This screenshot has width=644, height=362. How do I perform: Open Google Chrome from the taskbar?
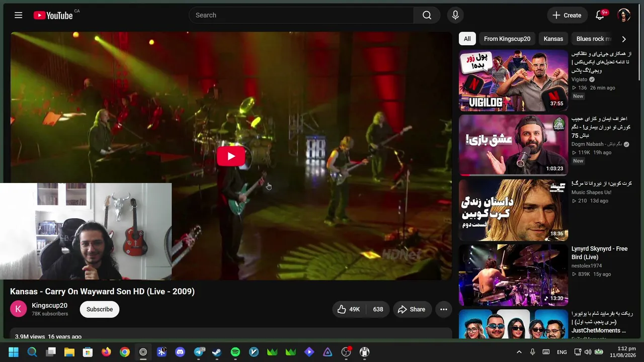[125, 352]
